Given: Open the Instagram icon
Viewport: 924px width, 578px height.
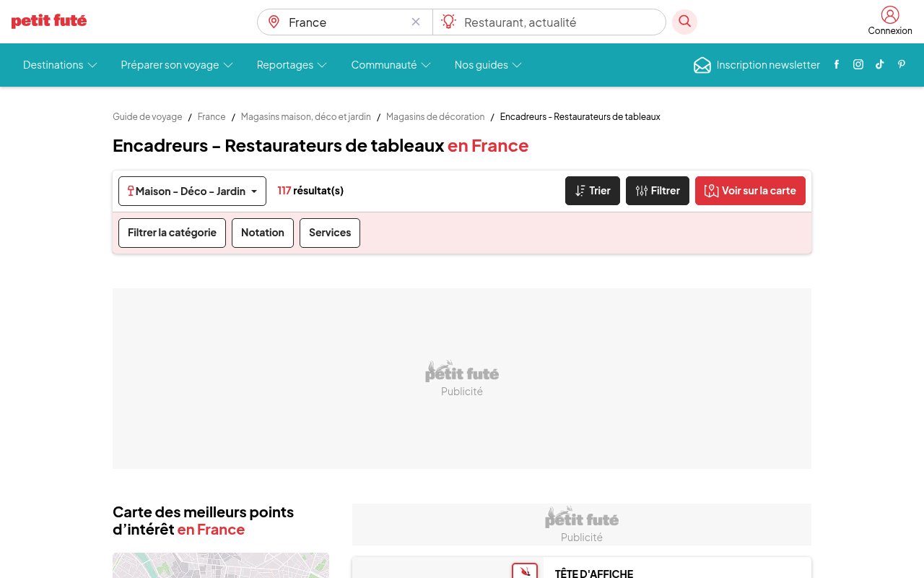Looking at the screenshot, I should (858, 64).
